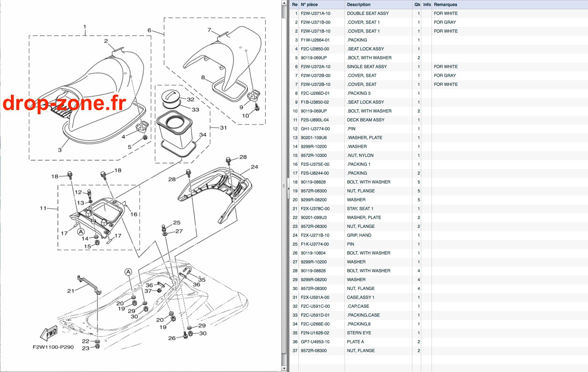Image resolution: width=588 pixels, height=372 pixels.
Task: Select the .PACKING,CASE description
Action: coord(363,315)
